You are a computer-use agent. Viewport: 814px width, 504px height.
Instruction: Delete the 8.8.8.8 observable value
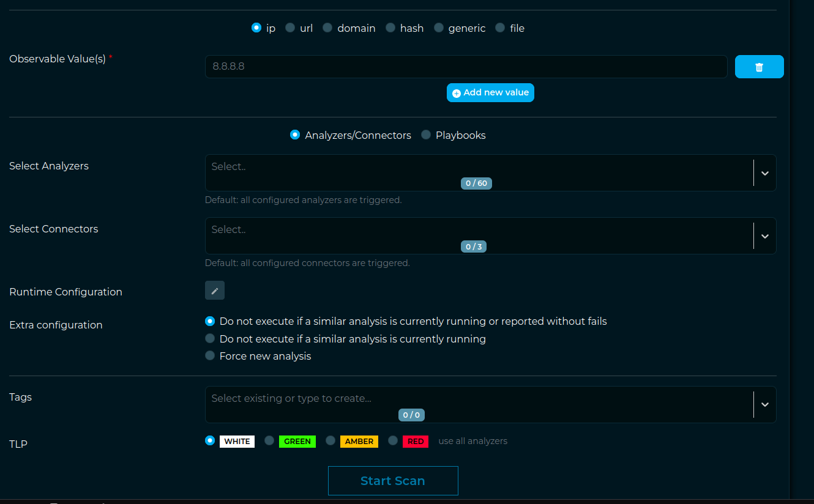(x=759, y=67)
